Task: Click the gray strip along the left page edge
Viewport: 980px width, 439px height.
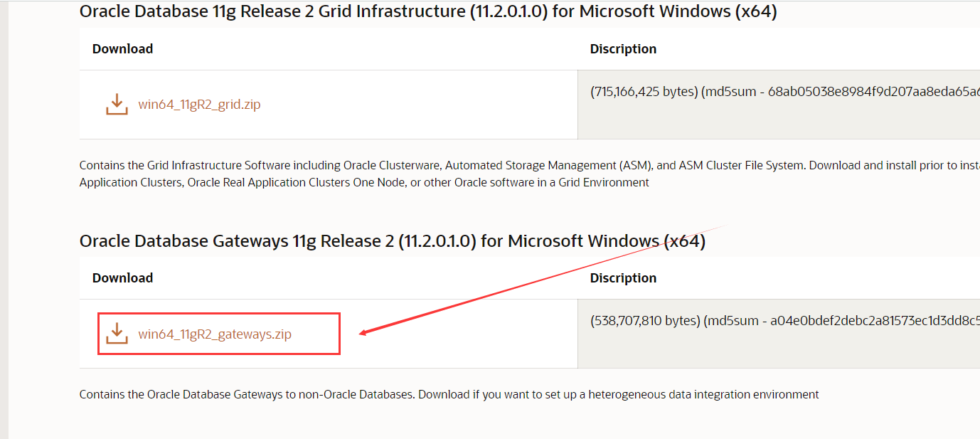Action: point(4,219)
